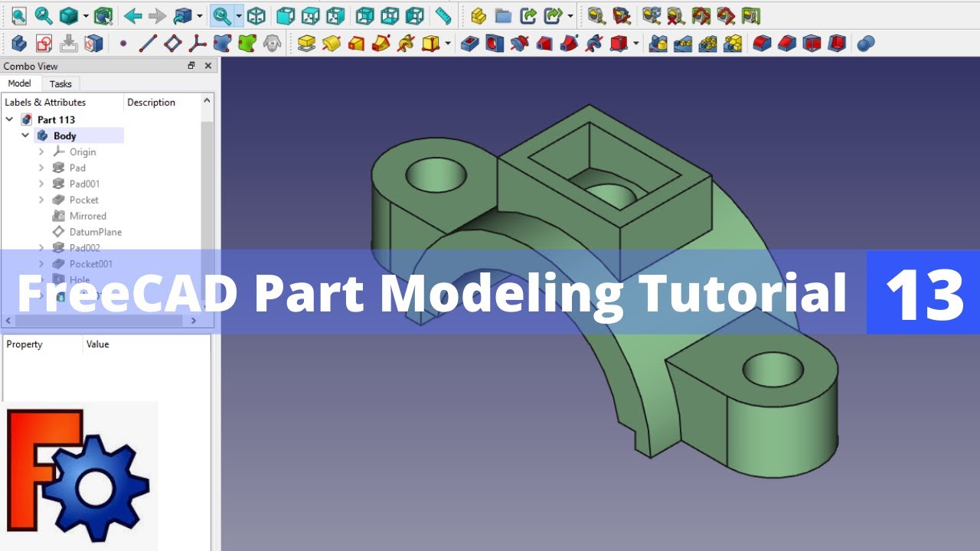The width and height of the screenshot is (980, 551).
Task: Select the Additive helix tool
Action: click(x=406, y=44)
